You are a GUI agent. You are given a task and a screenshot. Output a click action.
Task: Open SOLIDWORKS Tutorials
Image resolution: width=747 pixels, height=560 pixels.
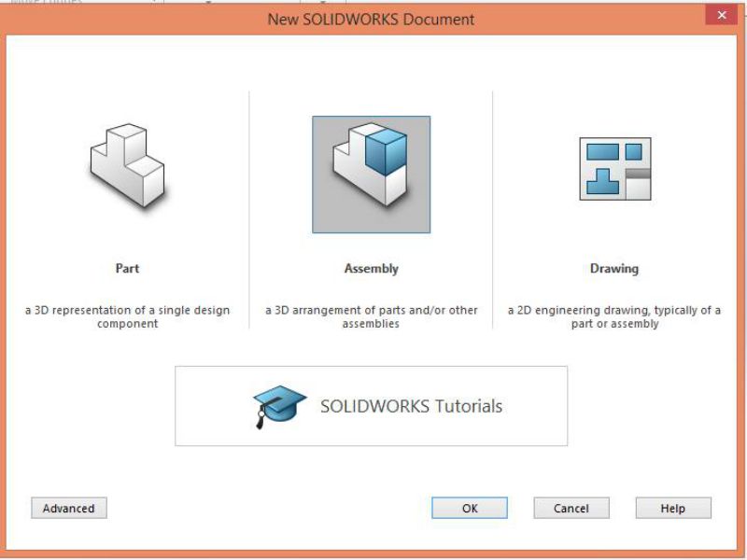tap(371, 406)
